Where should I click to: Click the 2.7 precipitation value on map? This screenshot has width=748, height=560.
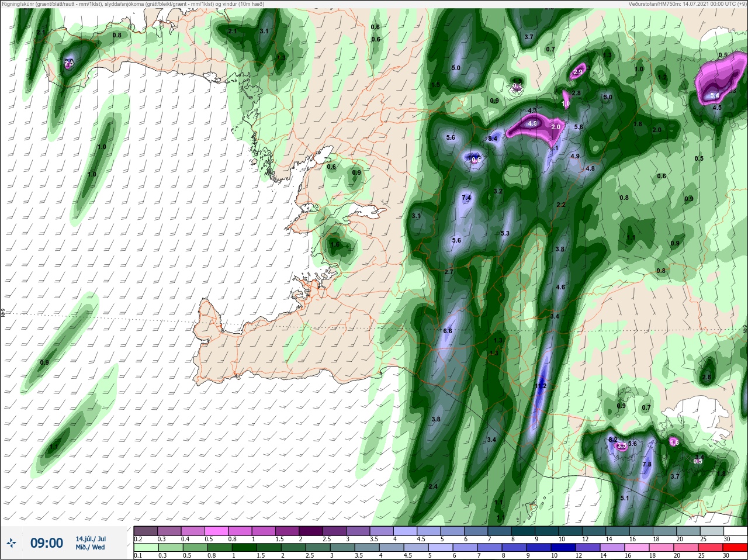(449, 272)
